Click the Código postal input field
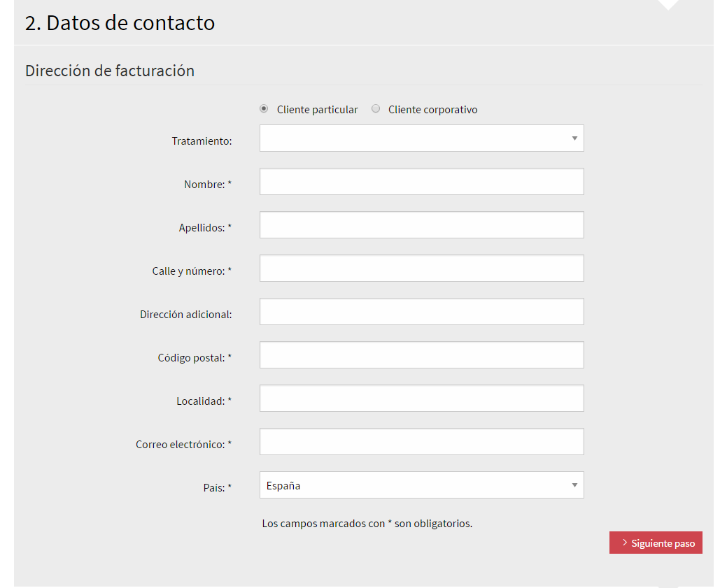The height and width of the screenshot is (588, 727). (x=421, y=355)
